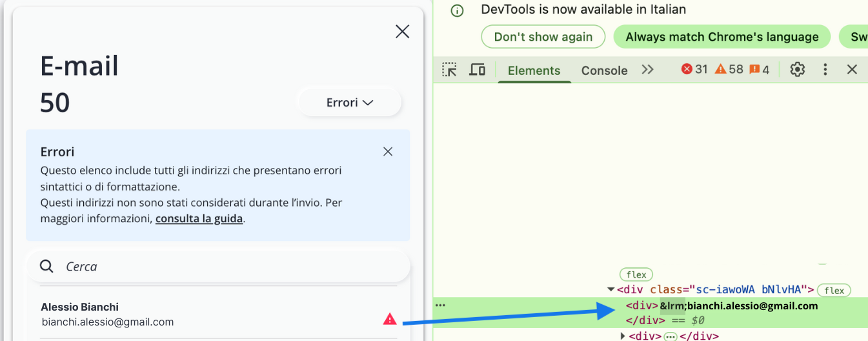Click the red error count 31
Screen dimensions: 868x341
[x=695, y=70]
